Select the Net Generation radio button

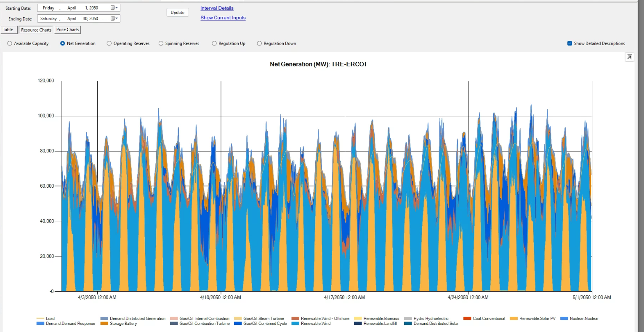[x=63, y=43]
